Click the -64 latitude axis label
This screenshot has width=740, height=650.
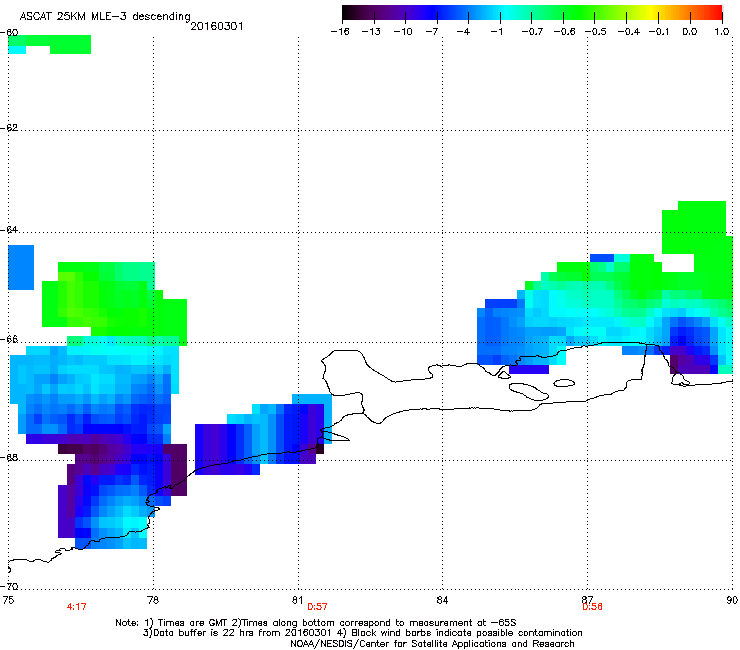click(9, 229)
